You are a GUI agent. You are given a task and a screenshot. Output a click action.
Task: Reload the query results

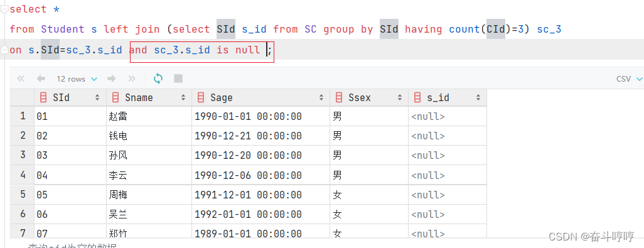pyautogui.click(x=158, y=78)
